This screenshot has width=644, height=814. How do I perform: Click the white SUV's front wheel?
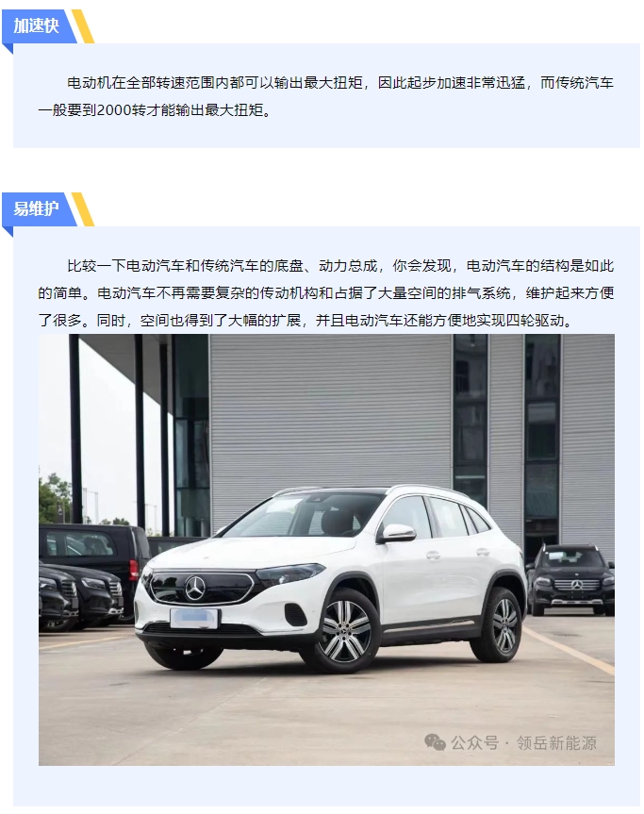[344, 631]
